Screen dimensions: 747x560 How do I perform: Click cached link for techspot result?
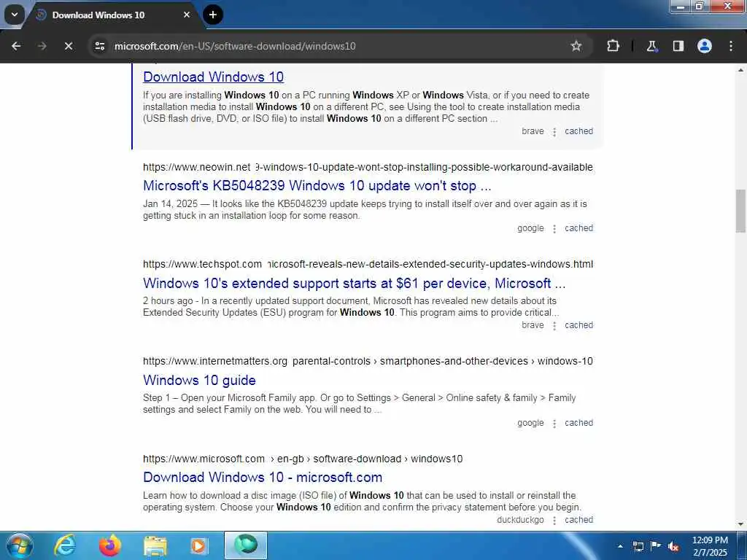click(578, 326)
